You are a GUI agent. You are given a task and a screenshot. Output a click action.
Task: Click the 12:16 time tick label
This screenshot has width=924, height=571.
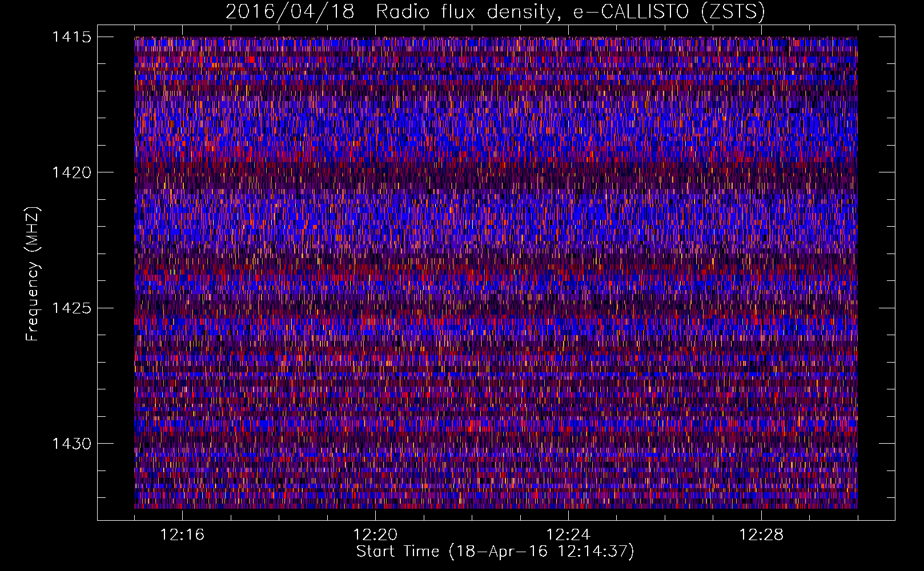pos(182,535)
